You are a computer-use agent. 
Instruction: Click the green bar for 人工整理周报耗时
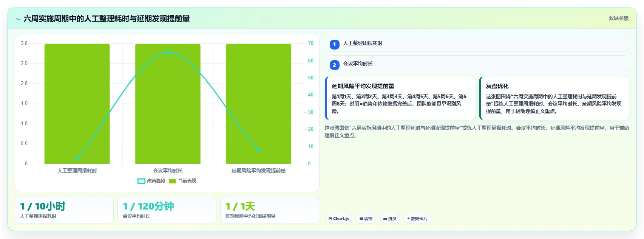77,104
